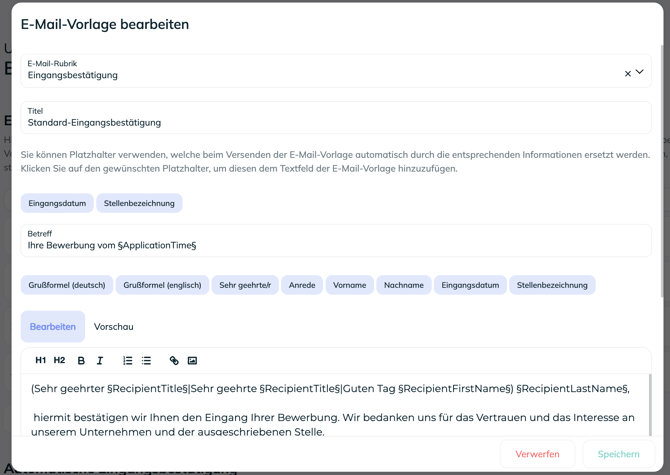
Task: Expand the E-Mail-Rubrik dropdown arrow
Action: (x=640, y=72)
